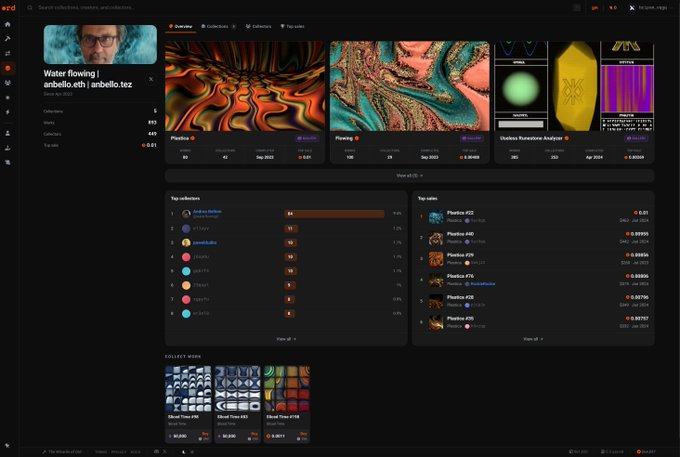Open the Plastica collection artwork
This screenshot has height=457, width=680.
point(245,86)
